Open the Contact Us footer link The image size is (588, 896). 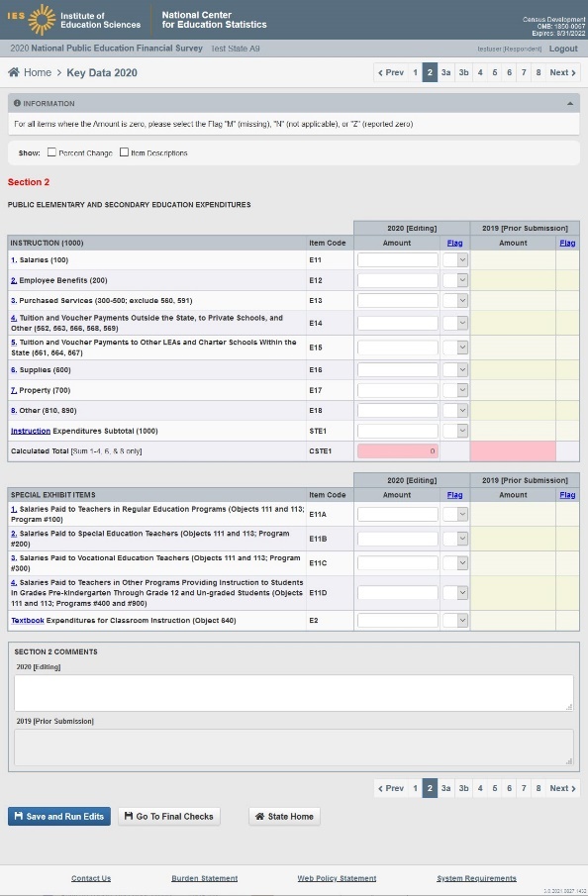click(91, 878)
